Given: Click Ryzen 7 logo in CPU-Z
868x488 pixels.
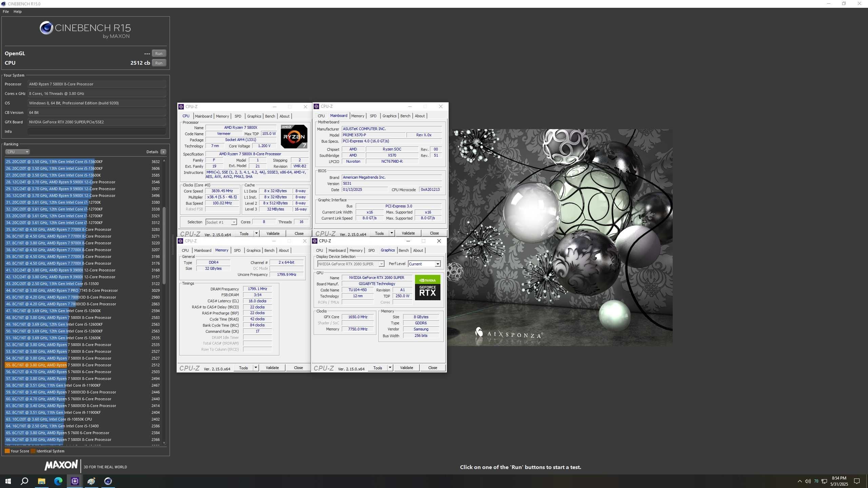Looking at the screenshot, I should (x=294, y=137).
